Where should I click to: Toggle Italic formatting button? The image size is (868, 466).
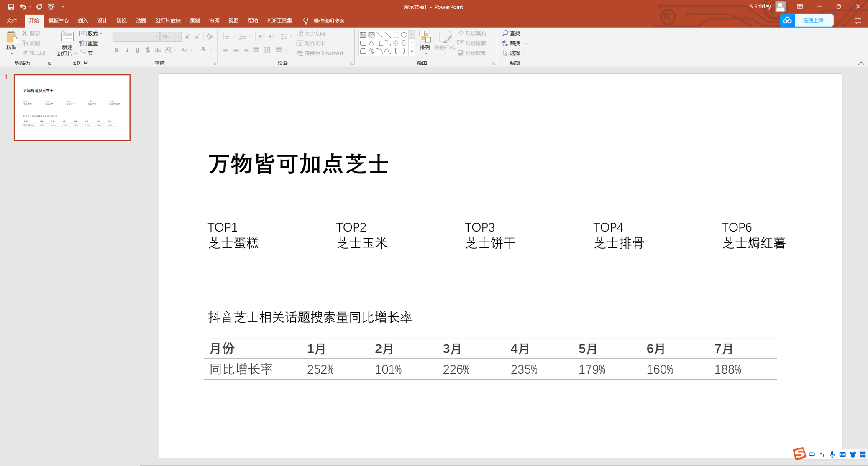(127, 50)
